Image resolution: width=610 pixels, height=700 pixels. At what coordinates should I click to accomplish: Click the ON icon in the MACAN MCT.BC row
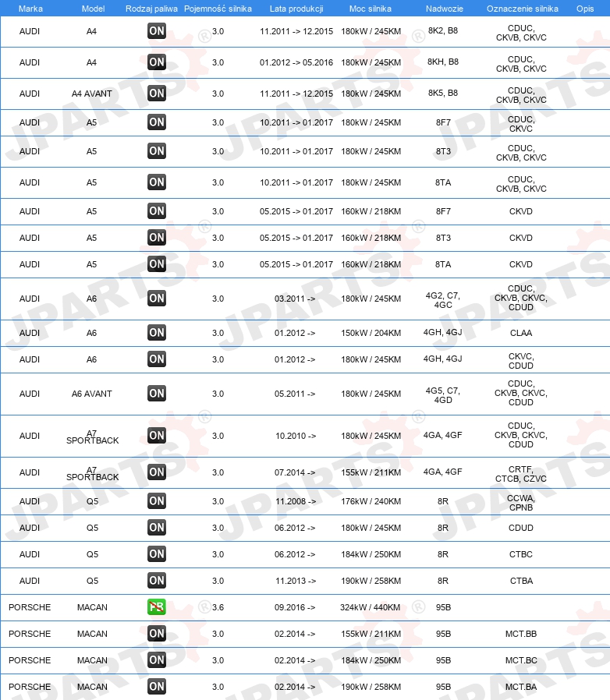pyautogui.click(x=157, y=660)
